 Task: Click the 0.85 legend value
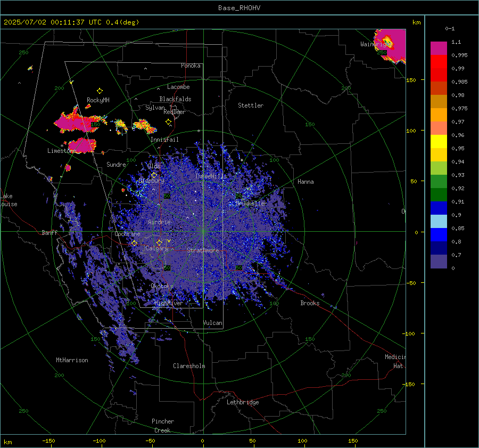click(x=458, y=228)
